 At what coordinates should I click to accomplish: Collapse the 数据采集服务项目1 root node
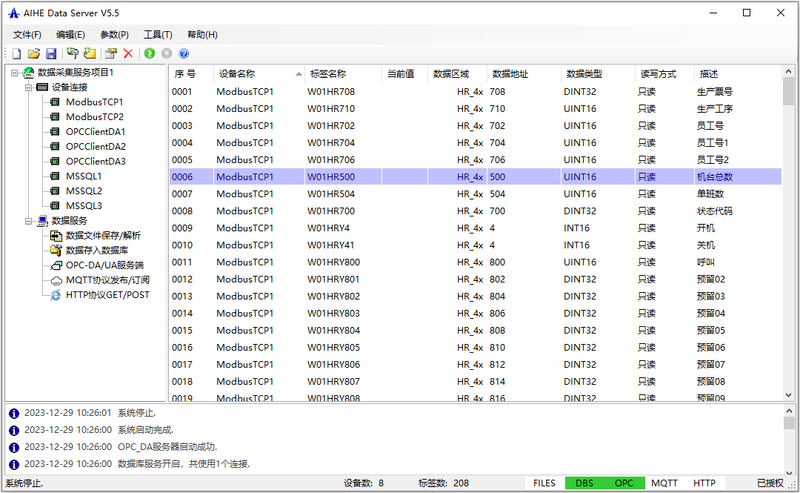pyautogui.click(x=14, y=72)
